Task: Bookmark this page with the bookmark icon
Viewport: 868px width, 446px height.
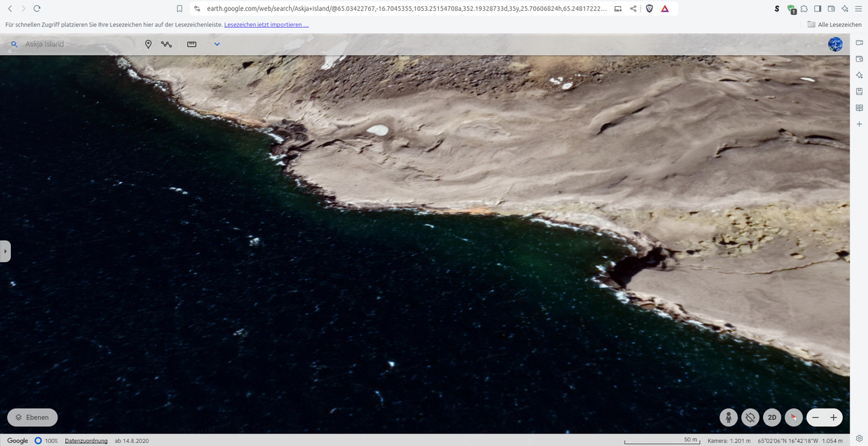Action: (x=179, y=9)
